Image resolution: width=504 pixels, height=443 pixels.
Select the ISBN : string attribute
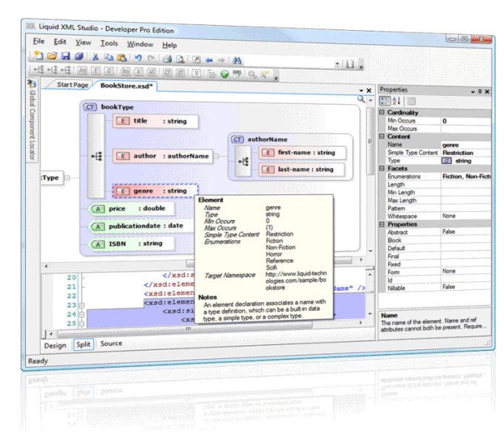(133, 244)
